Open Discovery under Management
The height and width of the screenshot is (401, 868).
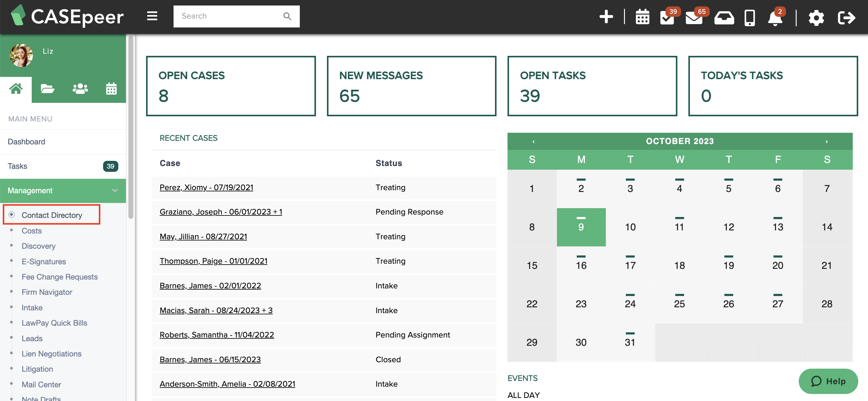point(38,246)
